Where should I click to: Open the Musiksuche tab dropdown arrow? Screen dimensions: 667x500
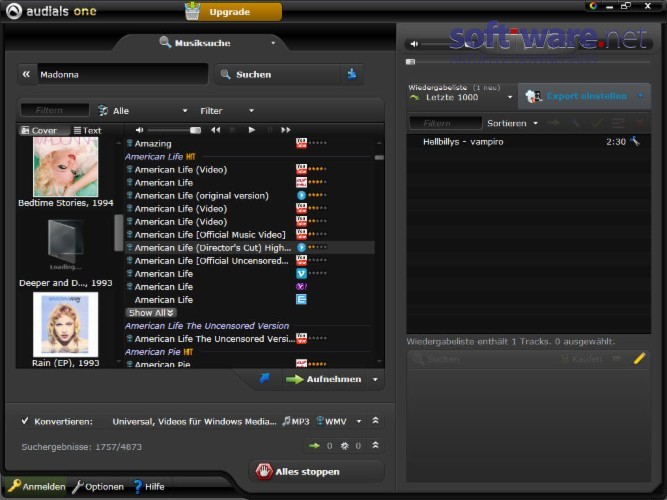pyautogui.click(x=273, y=43)
